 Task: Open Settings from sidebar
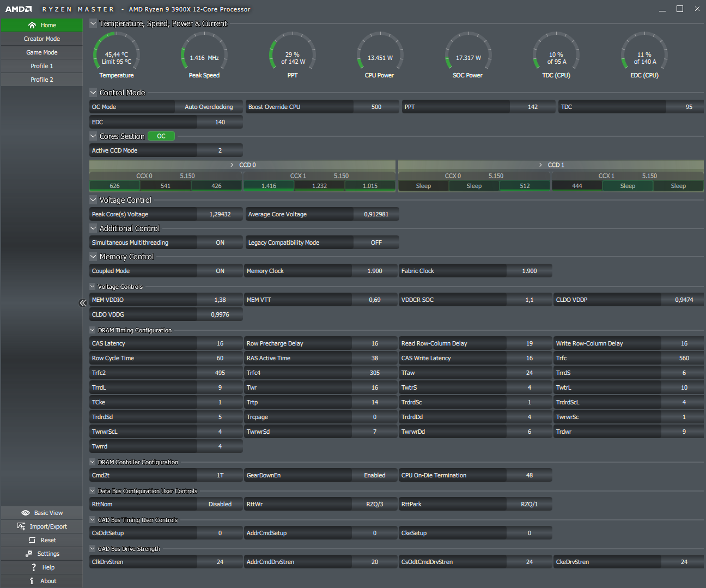pyautogui.click(x=42, y=554)
